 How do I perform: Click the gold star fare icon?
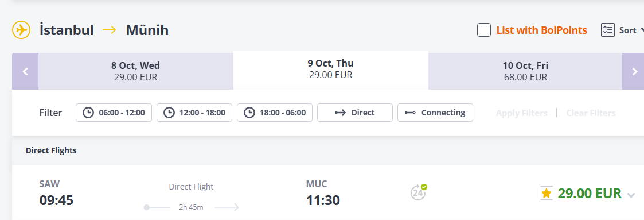[547, 193]
